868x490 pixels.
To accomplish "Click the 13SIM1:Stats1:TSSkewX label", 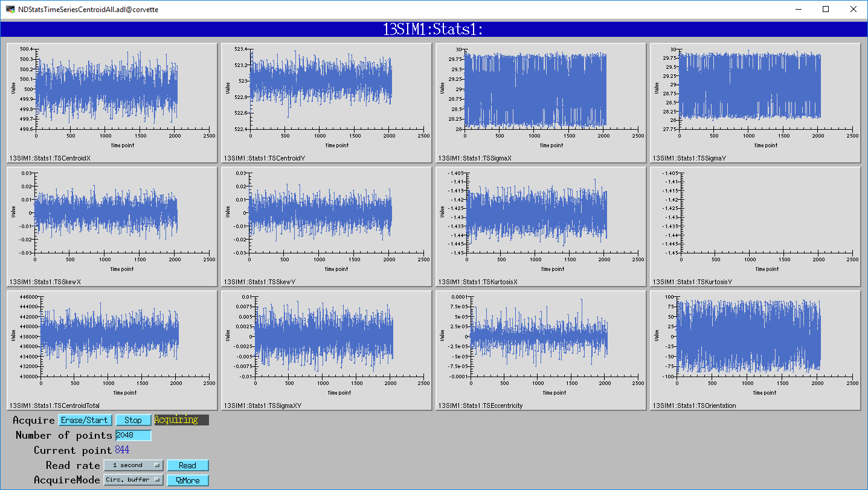I will click(x=45, y=282).
